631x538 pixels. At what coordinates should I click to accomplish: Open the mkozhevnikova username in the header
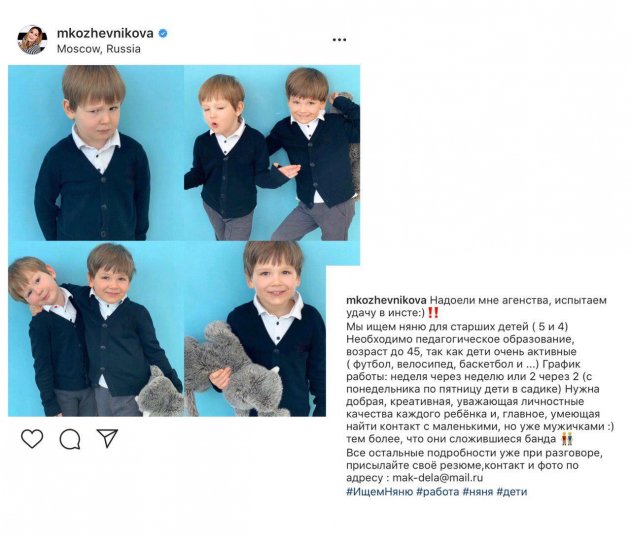[x=105, y=33]
